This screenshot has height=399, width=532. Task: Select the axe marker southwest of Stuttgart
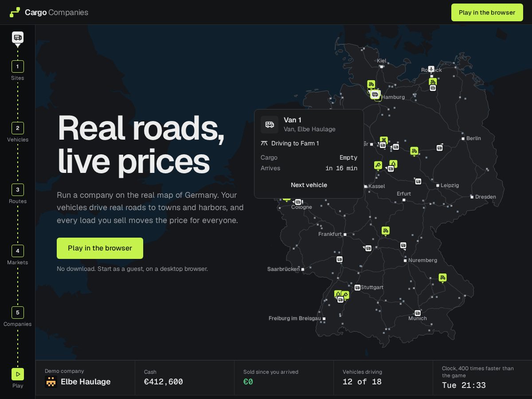tap(345, 294)
